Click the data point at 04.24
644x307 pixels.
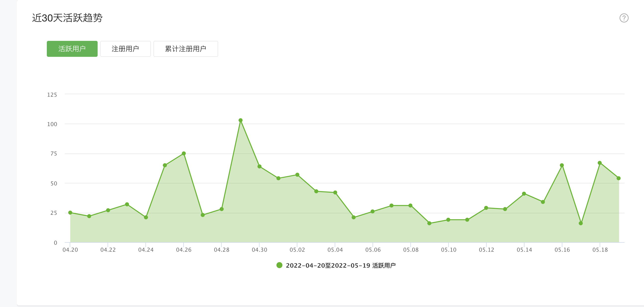pyautogui.click(x=146, y=218)
